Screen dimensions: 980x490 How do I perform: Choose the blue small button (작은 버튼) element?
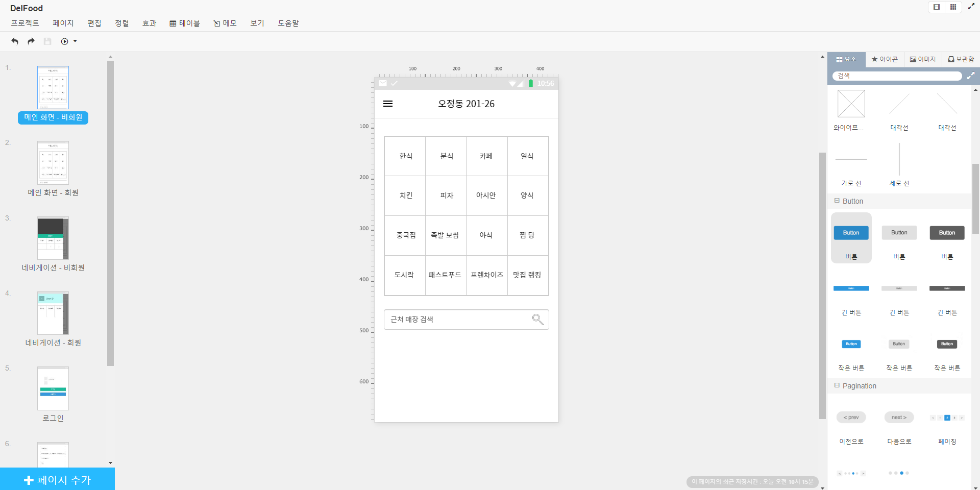tap(851, 344)
